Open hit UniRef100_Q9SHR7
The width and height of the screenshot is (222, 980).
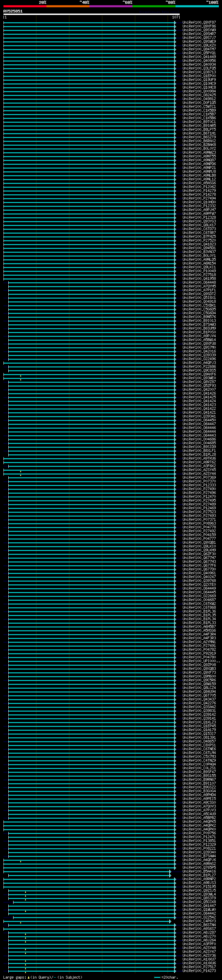click(199, 34)
